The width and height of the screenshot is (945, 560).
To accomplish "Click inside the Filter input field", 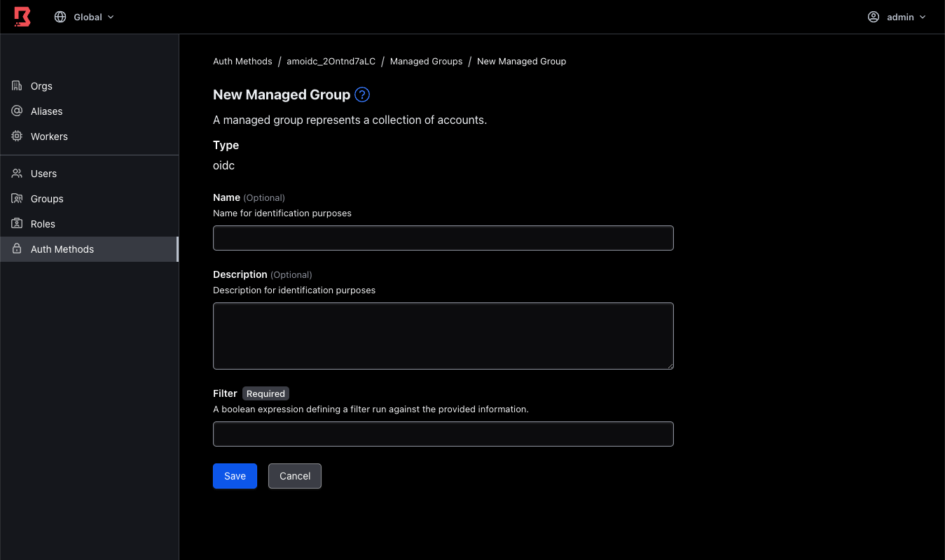I will tap(443, 434).
